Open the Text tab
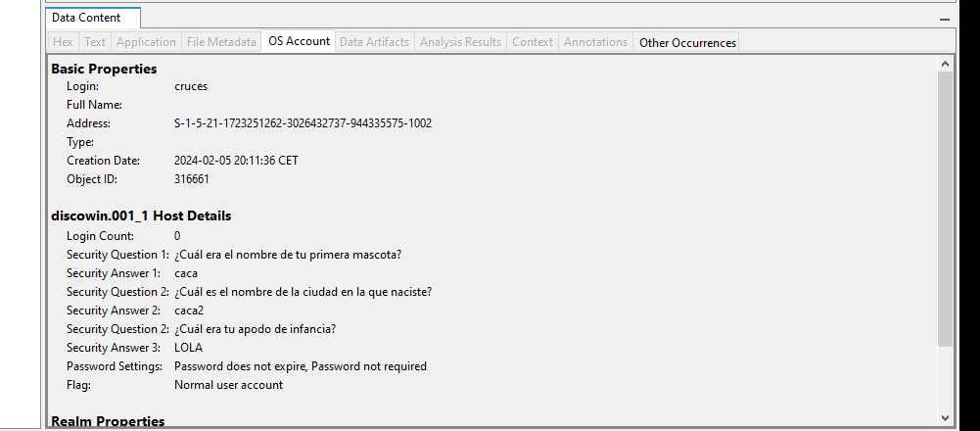980x431 pixels. [95, 42]
